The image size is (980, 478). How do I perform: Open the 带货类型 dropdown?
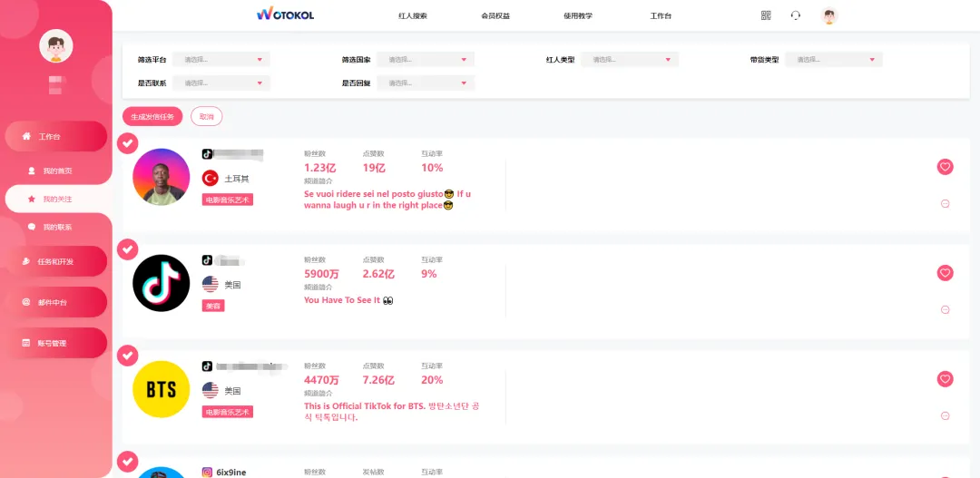point(834,59)
